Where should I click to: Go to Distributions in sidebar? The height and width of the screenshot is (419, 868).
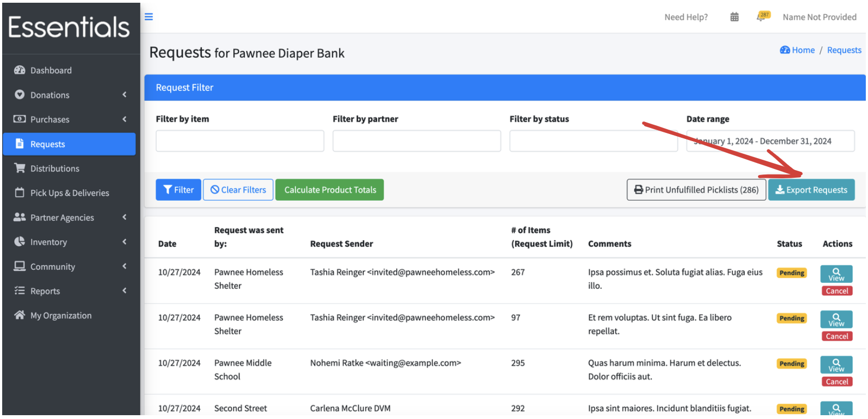[x=70, y=168]
